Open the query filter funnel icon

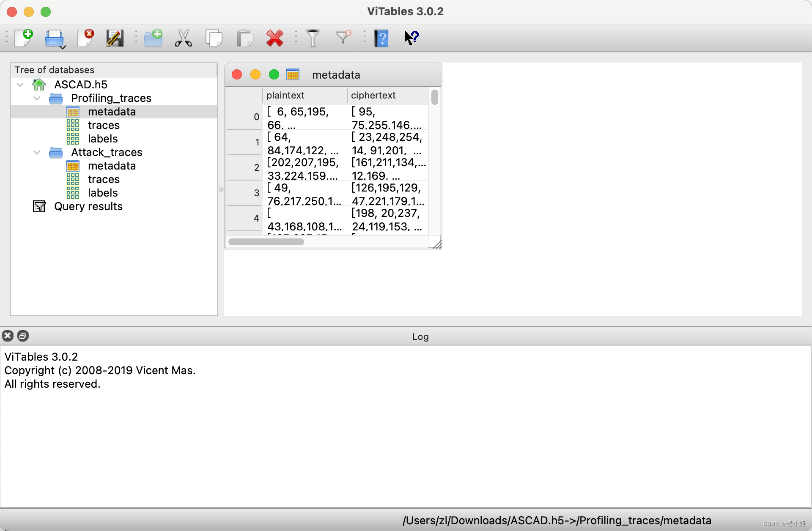click(x=313, y=38)
